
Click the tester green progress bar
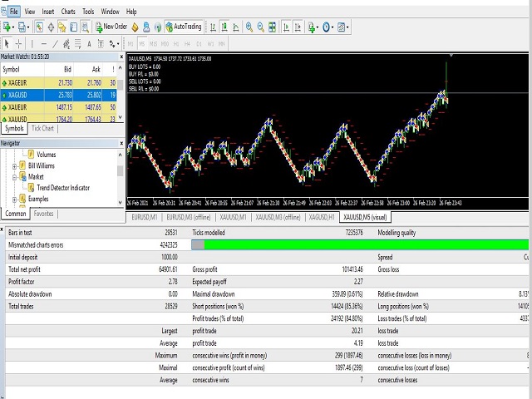tap(367, 244)
